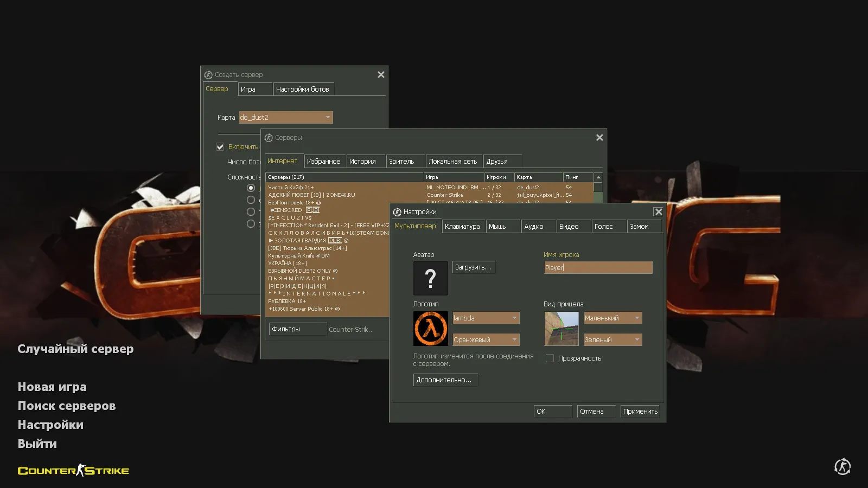Switch to the Клавиатура tab

coord(462,227)
